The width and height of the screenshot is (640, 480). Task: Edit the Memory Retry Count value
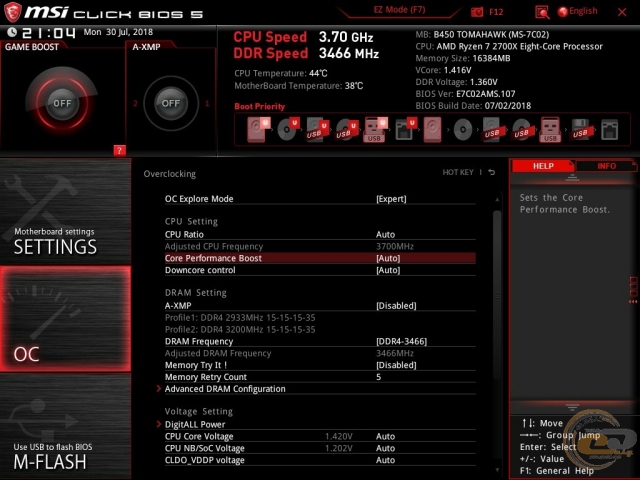tap(378, 377)
